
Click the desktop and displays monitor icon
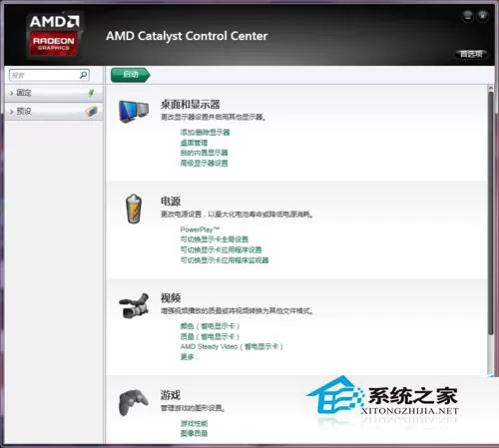tap(134, 111)
